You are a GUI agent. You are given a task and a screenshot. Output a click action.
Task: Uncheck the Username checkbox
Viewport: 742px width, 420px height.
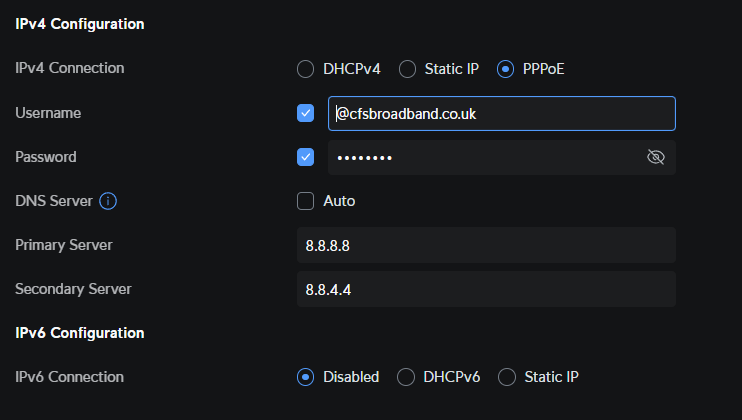coord(306,113)
